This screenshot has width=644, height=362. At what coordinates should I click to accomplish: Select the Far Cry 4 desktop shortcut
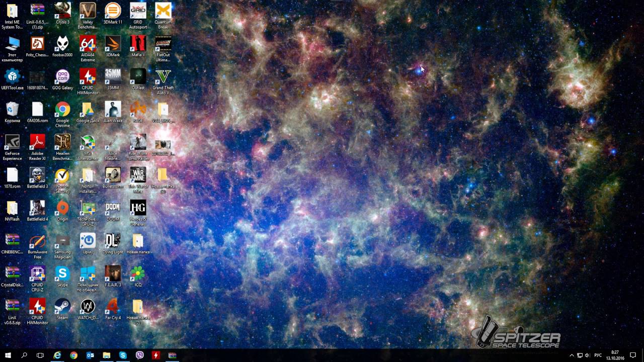[113, 310]
